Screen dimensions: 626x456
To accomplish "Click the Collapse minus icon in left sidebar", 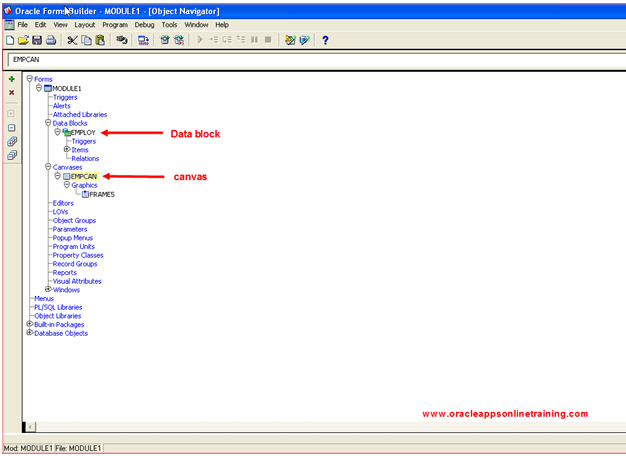I will click(x=12, y=128).
